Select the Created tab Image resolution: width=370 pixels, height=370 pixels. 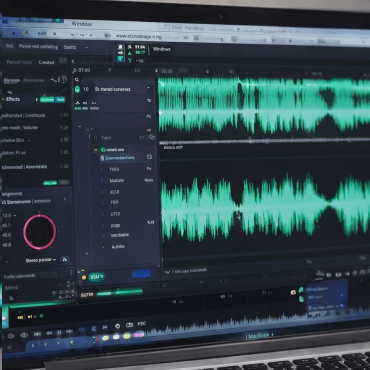46,62
